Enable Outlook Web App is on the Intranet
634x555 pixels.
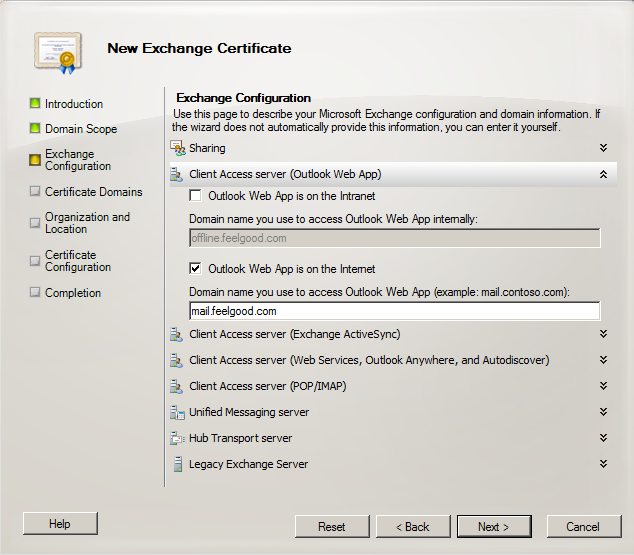click(x=196, y=196)
